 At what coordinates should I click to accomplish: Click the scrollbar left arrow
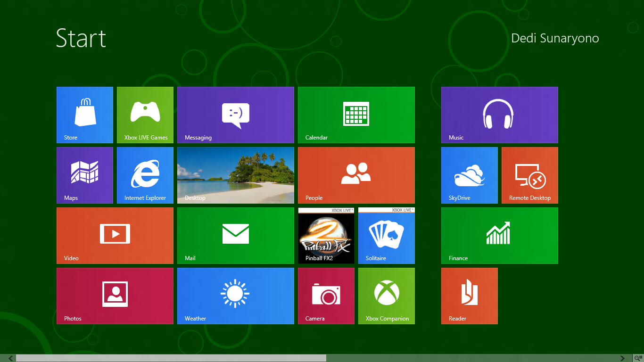(11, 358)
